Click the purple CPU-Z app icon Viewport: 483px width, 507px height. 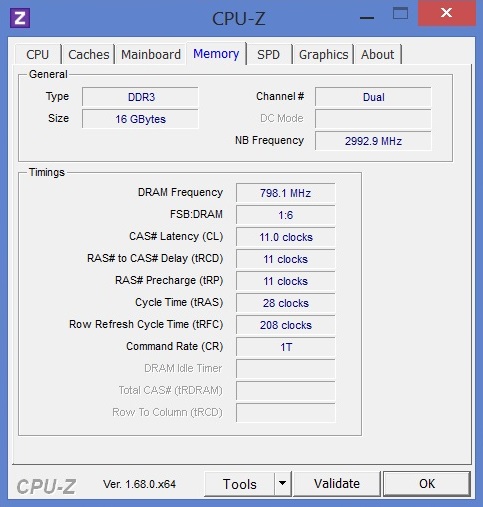pos(20,18)
